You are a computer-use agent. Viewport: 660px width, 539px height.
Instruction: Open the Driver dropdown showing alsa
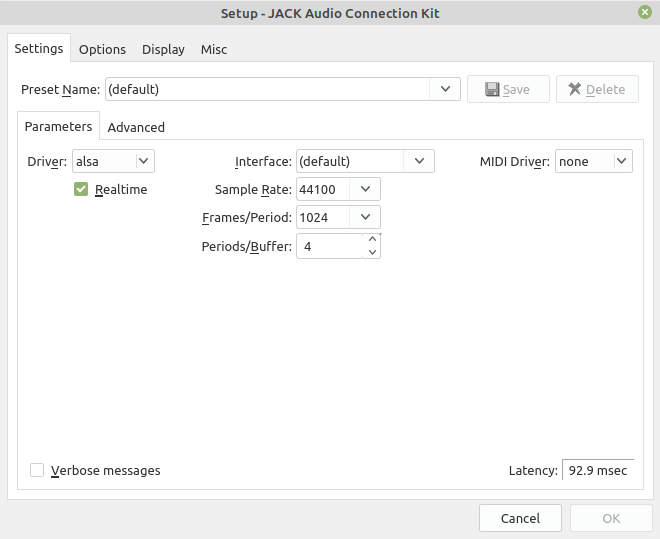pyautogui.click(x=113, y=161)
